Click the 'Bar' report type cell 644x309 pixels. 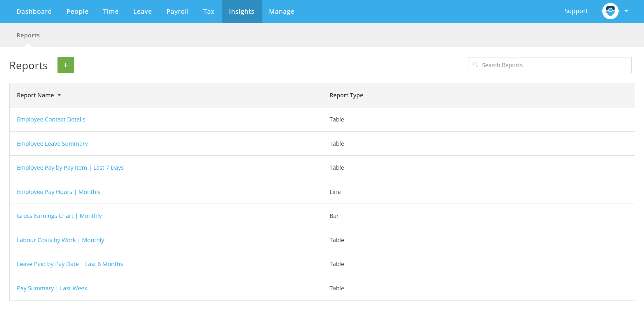[334, 216]
